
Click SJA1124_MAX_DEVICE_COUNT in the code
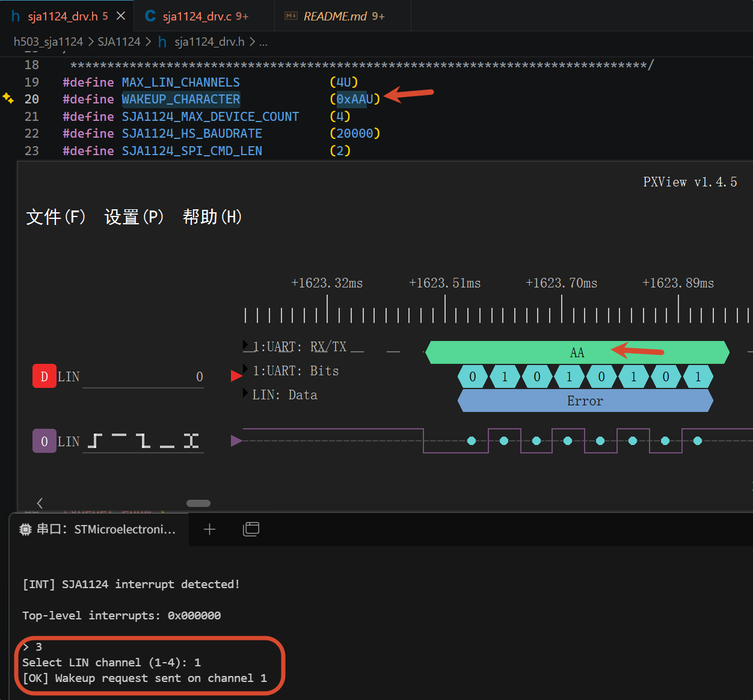tap(211, 116)
